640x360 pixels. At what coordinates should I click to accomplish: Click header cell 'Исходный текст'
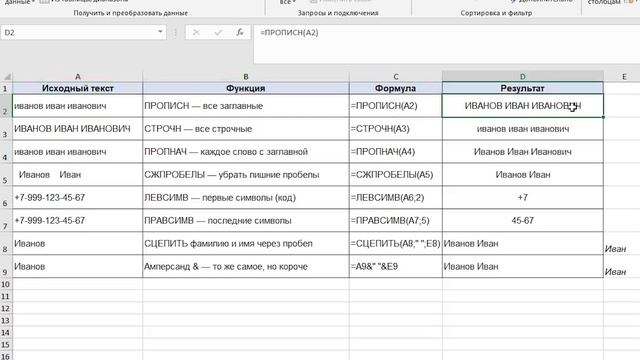[78, 88]
